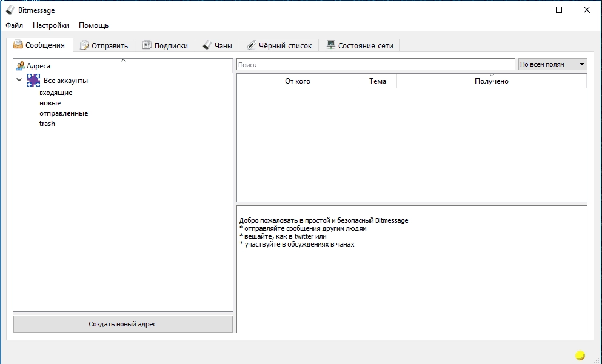The width and height of the screenshot is (602, 364).
Task: Click the Адреса tree header
Action: (123, 66)
